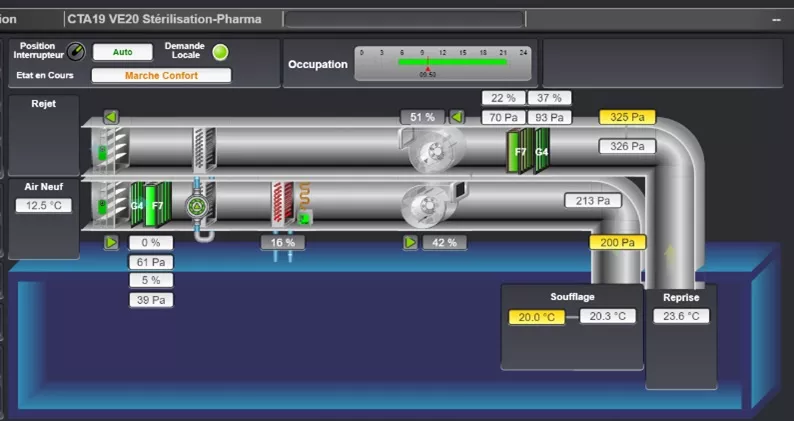Image resolution: width=794 pixels, height=421 pixels.
Task: Click the circular recovery pump icon
Action: pyautogui.click(x=196, y=206)
